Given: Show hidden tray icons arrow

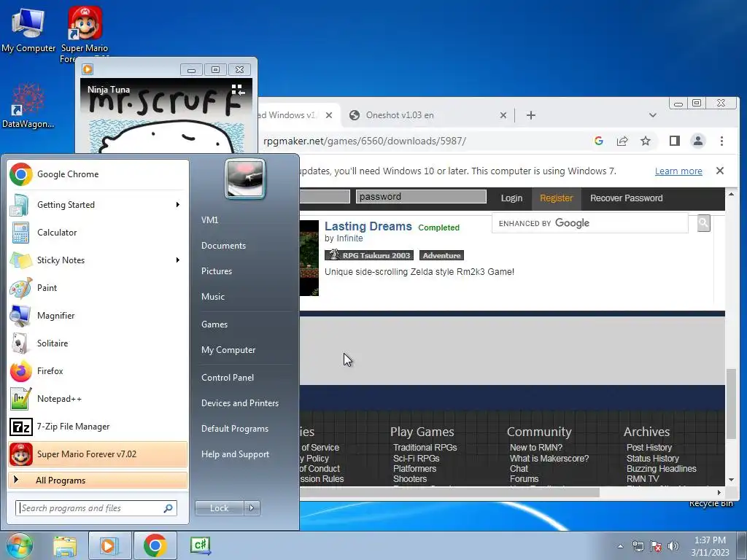Looking at the screenshot, I should (x=620, y=546).
